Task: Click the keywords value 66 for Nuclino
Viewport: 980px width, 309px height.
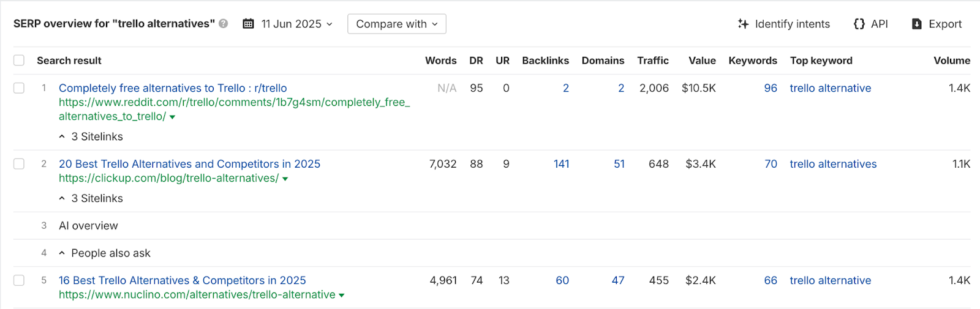Action: (x=771, y=280)
